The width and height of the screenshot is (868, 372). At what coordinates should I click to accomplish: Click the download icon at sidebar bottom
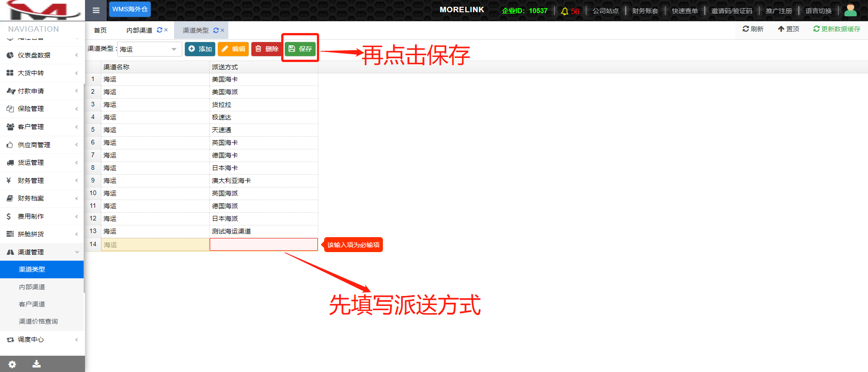37,363
